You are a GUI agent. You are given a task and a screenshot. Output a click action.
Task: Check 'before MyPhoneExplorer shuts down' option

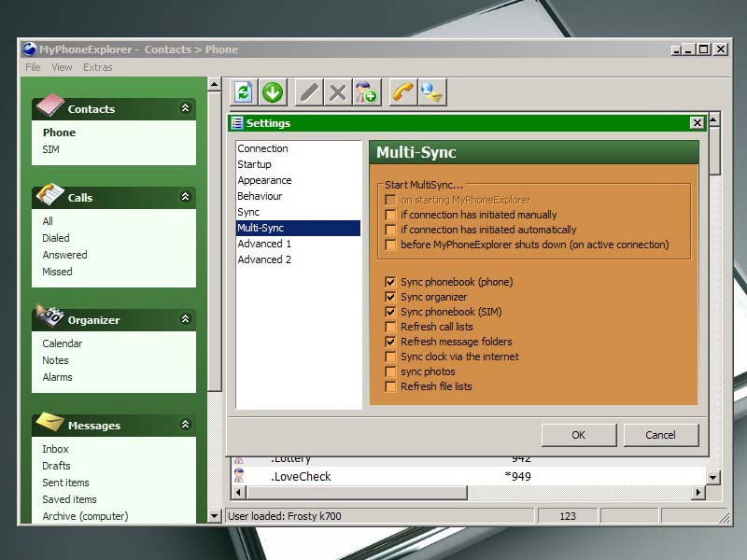click(390, 245)
